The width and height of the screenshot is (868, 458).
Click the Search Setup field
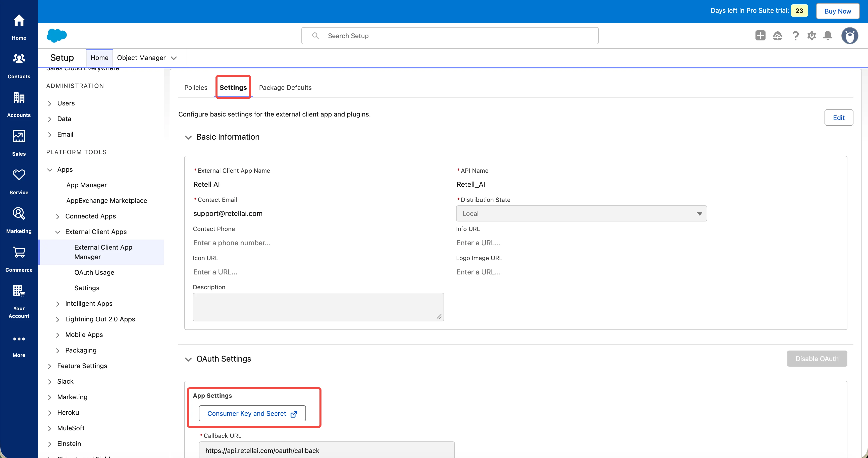pos(450,36)
